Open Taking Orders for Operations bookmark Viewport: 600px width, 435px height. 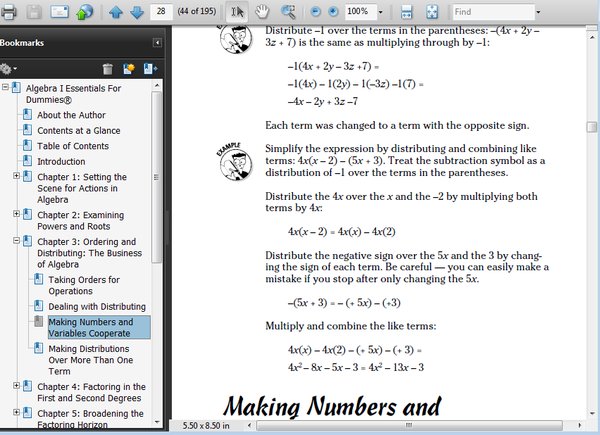click(84, 285)
